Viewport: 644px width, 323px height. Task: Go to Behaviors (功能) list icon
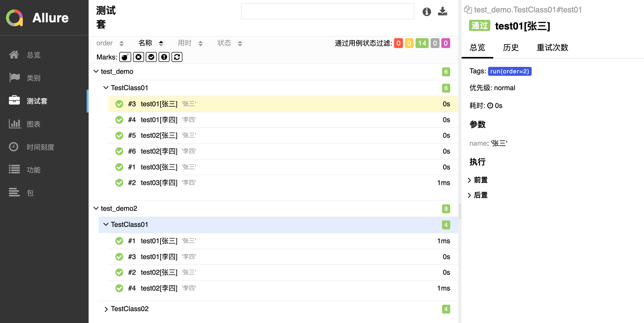coord(14,170)
